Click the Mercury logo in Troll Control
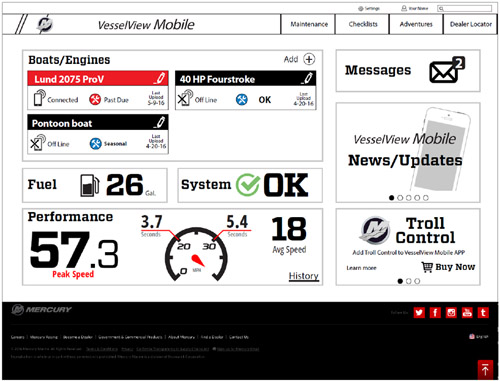 coord(376,229)
